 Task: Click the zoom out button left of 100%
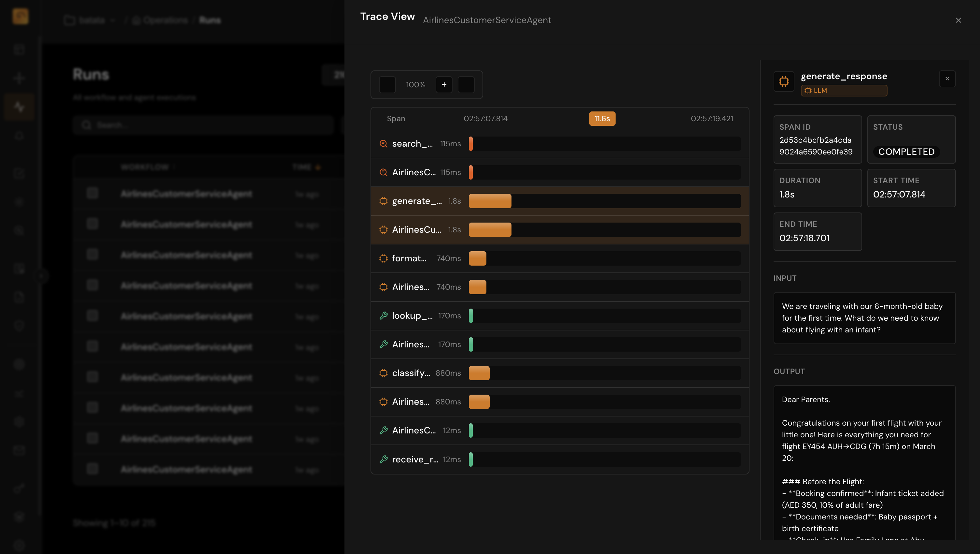click(x=387, y=84)
